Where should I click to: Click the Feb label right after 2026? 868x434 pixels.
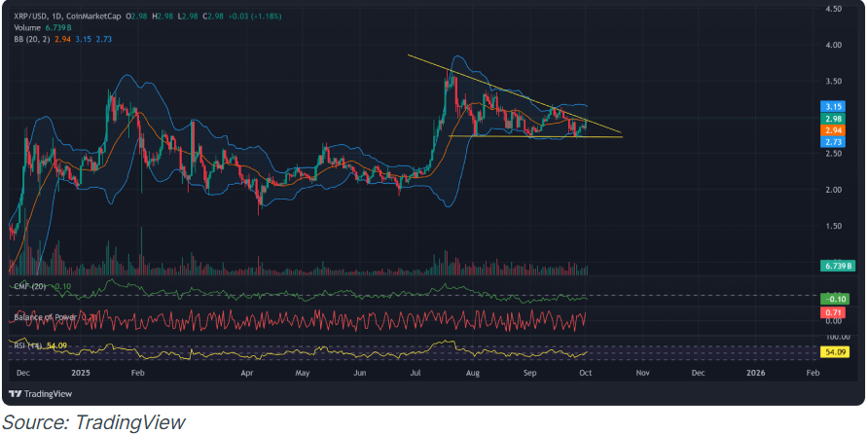pos(813,374)
